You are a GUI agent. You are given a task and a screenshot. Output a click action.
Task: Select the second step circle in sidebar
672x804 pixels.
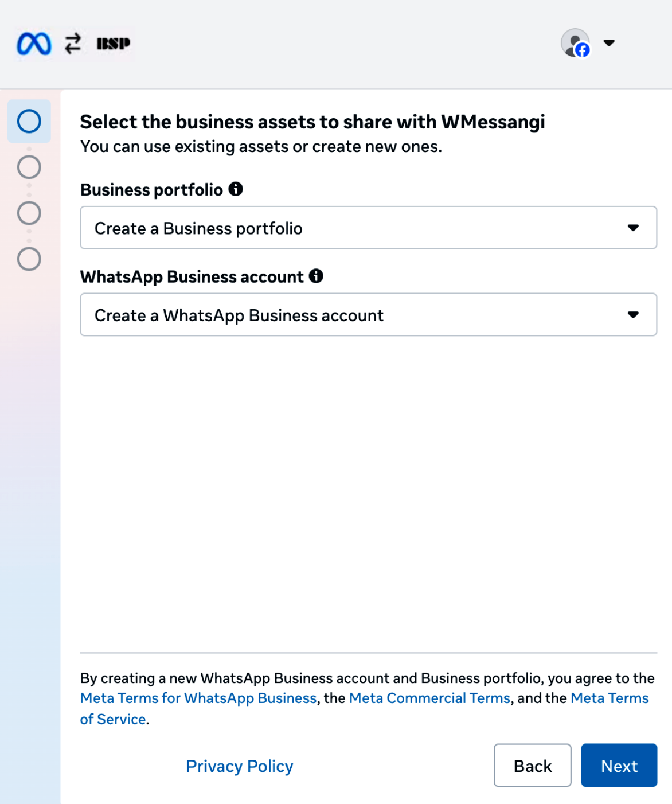point(29,167)
